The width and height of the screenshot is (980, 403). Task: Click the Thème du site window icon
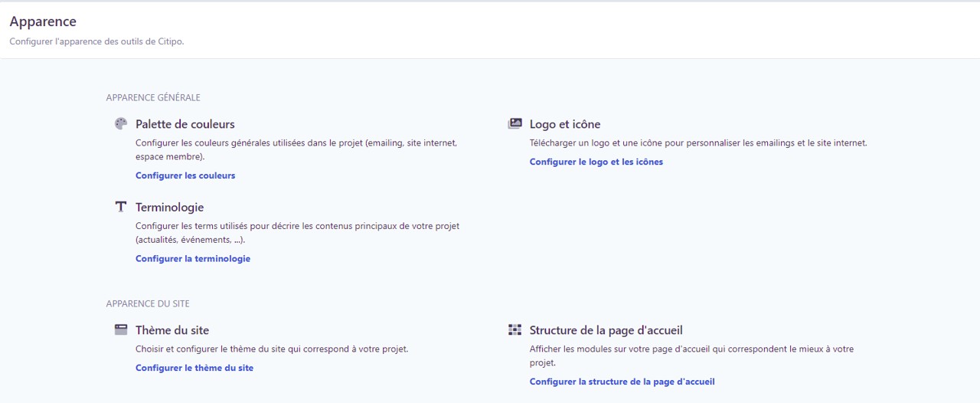120,330
